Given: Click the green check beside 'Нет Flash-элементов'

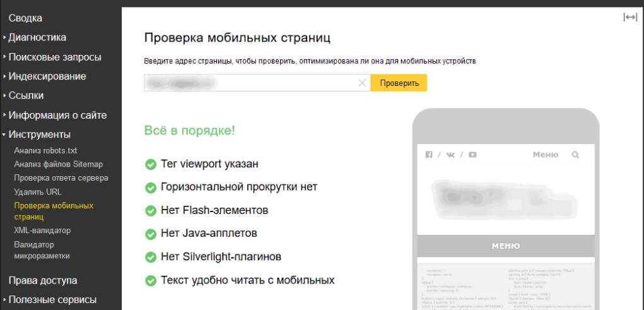Looking at the screenshot, I should (151, 211).
